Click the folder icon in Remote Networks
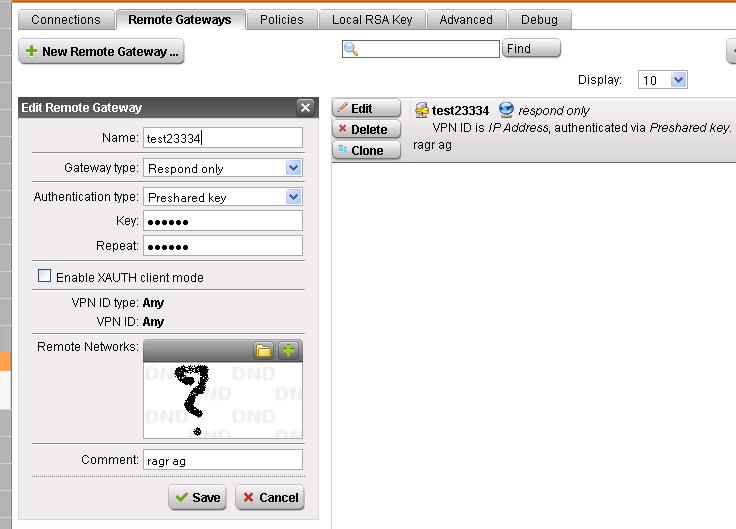This screenshot has width=736, height=529. coord(263,351)
